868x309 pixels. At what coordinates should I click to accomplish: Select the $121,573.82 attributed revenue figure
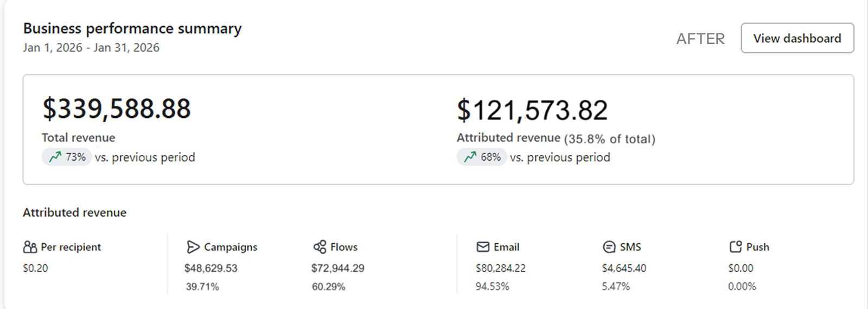coord(532,110)
